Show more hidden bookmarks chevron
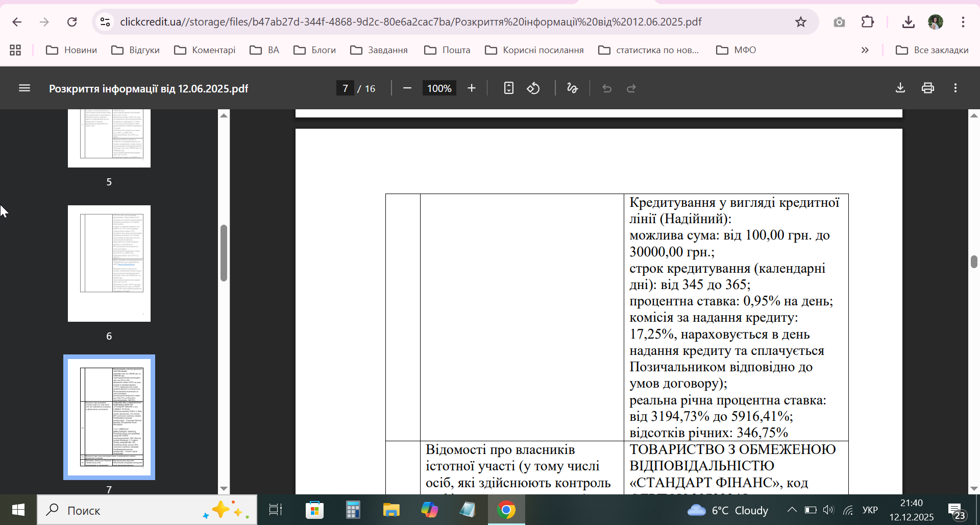This screenshot has width=980, height=525. coord(865,50)
